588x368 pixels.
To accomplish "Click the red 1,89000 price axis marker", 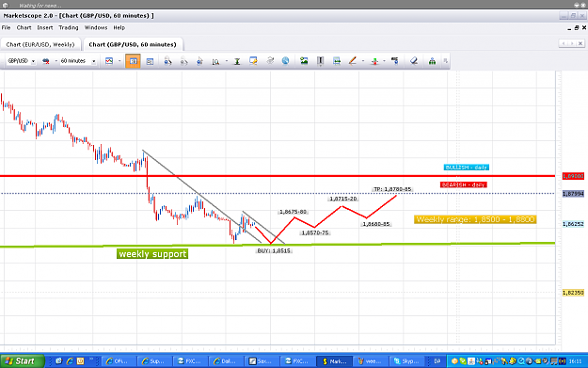I will [573, 176].
